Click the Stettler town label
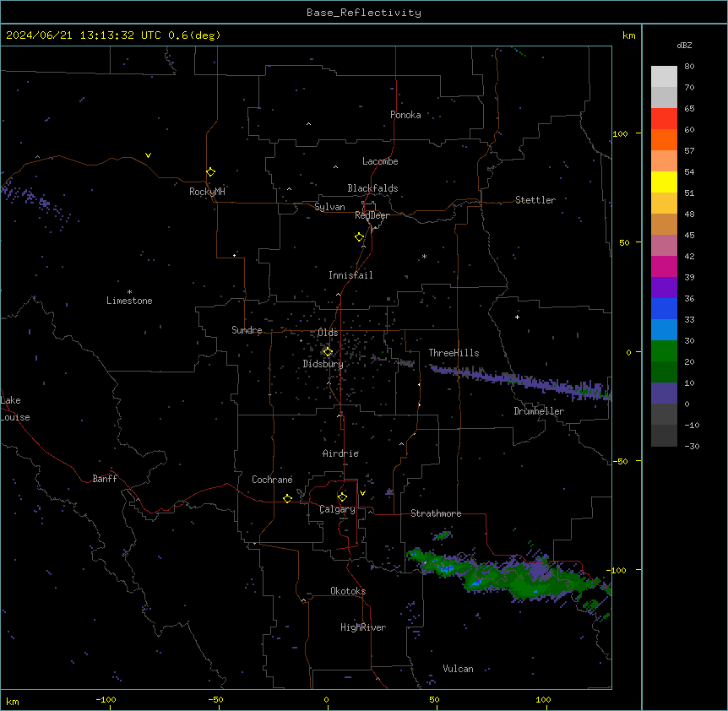Viewport: 728px width, 711px height. 535,200
